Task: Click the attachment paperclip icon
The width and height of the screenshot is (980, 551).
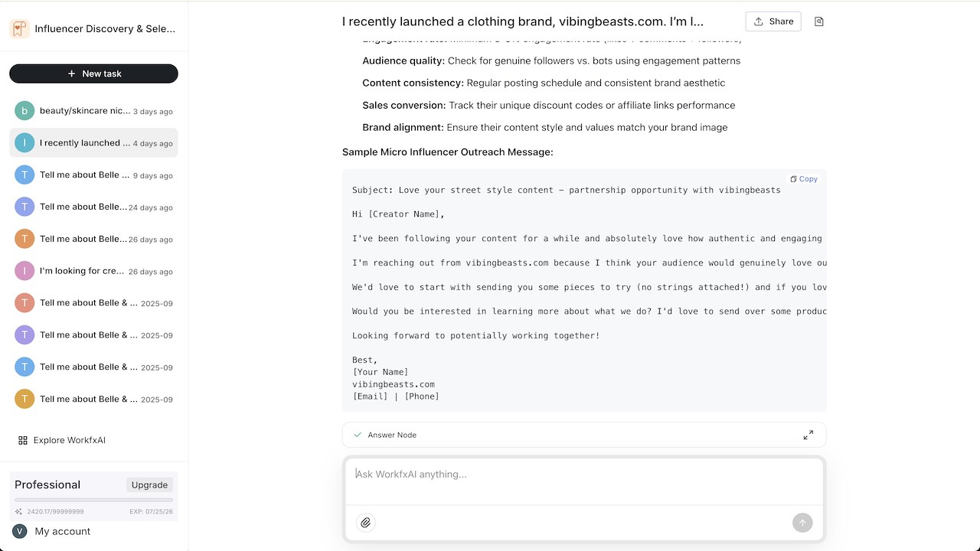Action: pos(366,523)
